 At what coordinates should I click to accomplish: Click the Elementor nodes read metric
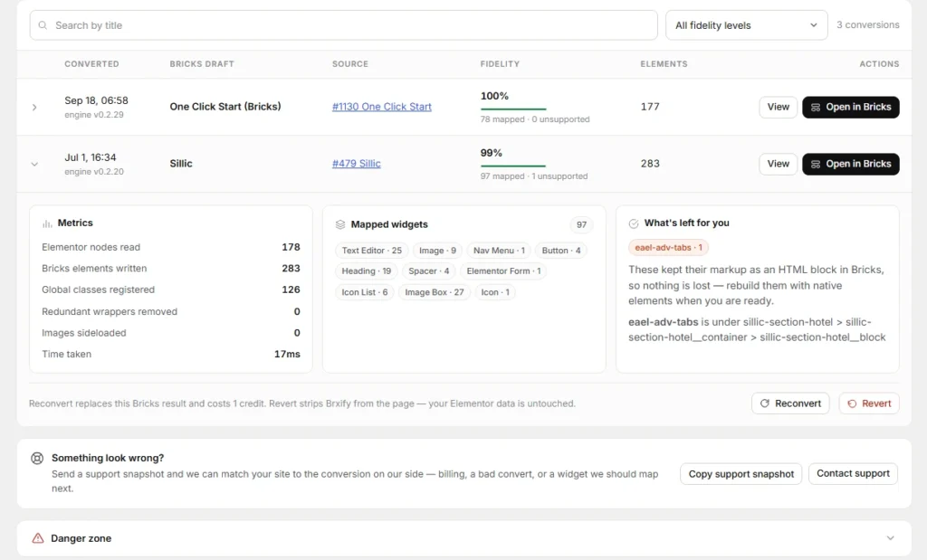click(x=171, y=247)
